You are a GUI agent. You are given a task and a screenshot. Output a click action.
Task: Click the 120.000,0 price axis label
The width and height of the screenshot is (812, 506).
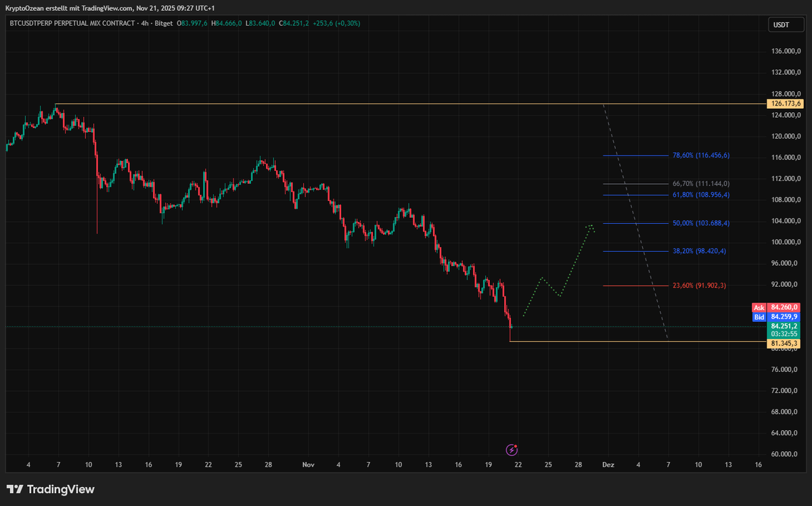click(786, 136)
